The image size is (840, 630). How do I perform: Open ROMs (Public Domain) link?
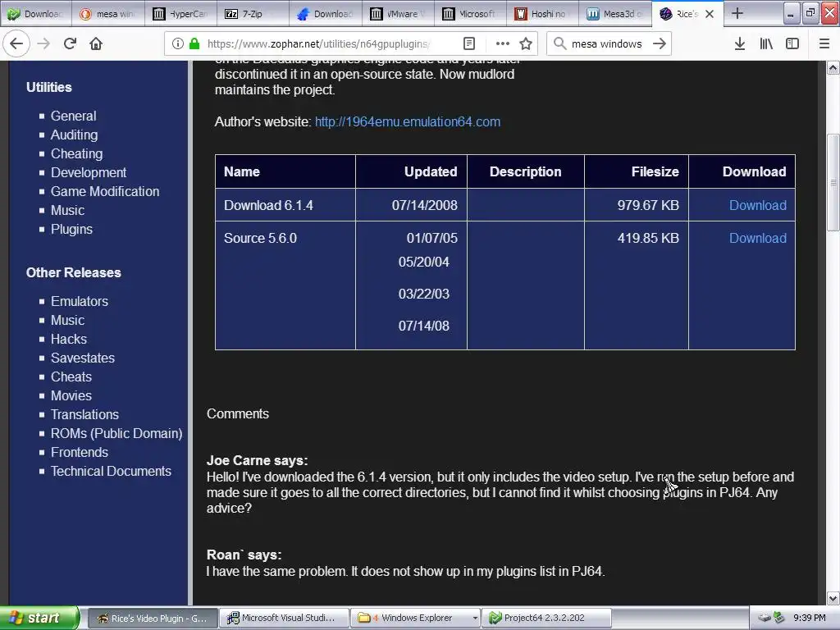116,433
